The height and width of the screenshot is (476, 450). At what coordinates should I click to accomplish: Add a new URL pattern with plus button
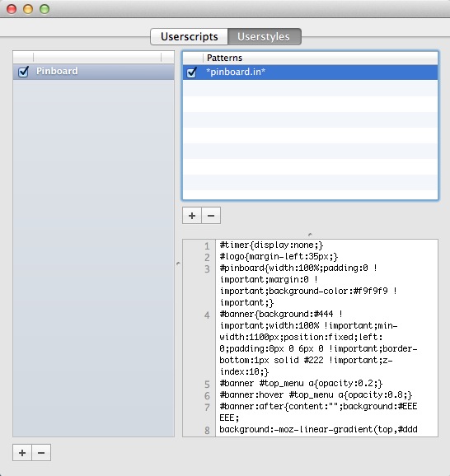point(192,216)
